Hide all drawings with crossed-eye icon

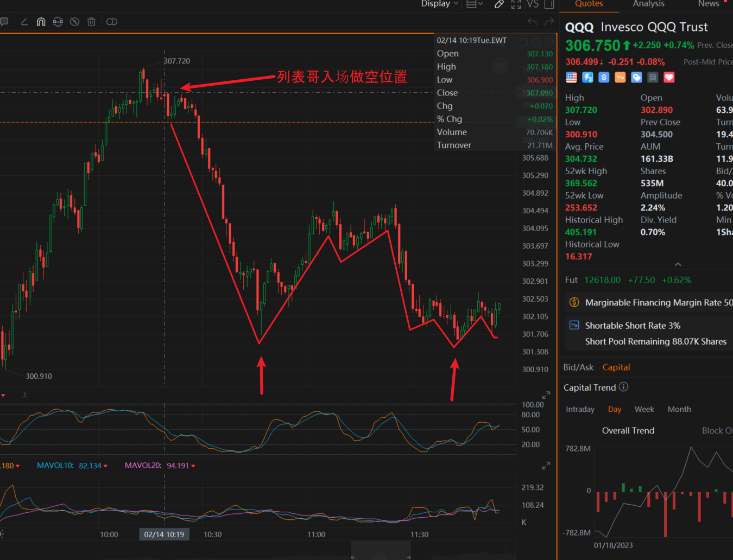tap(75, 22)
